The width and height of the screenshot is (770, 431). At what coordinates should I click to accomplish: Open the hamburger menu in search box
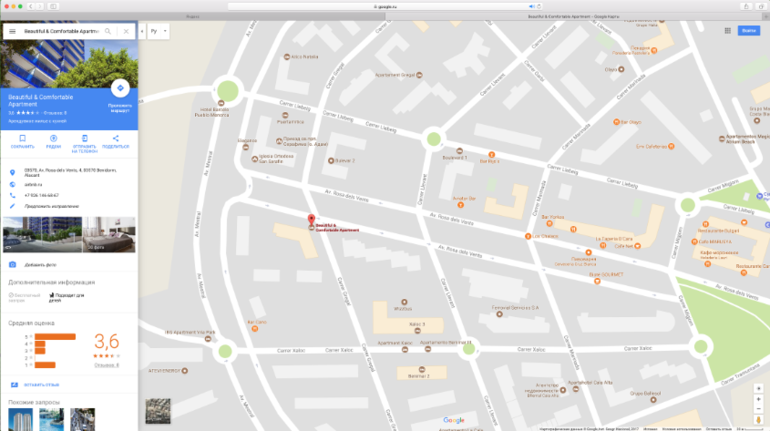pos(12,32)
